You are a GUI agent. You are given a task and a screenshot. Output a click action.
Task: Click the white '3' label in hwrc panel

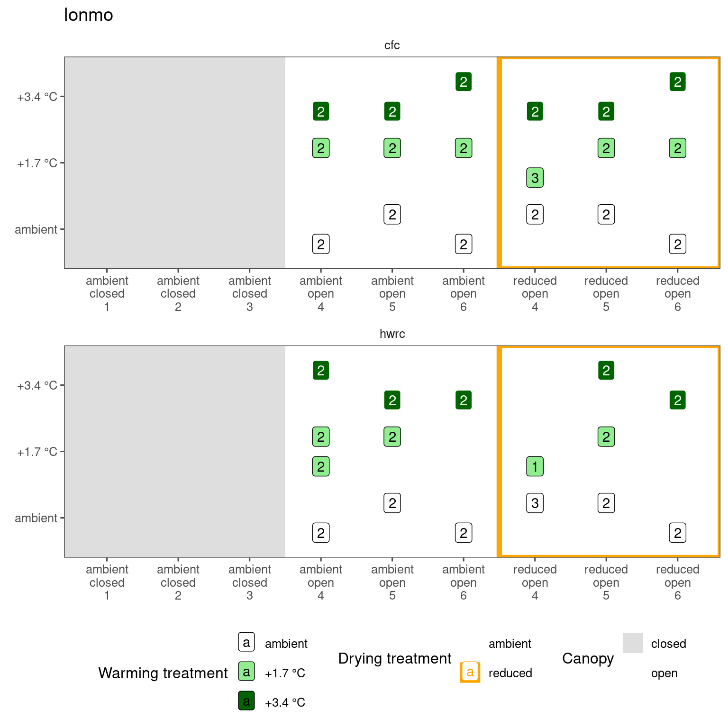click(x=535, y=503)
